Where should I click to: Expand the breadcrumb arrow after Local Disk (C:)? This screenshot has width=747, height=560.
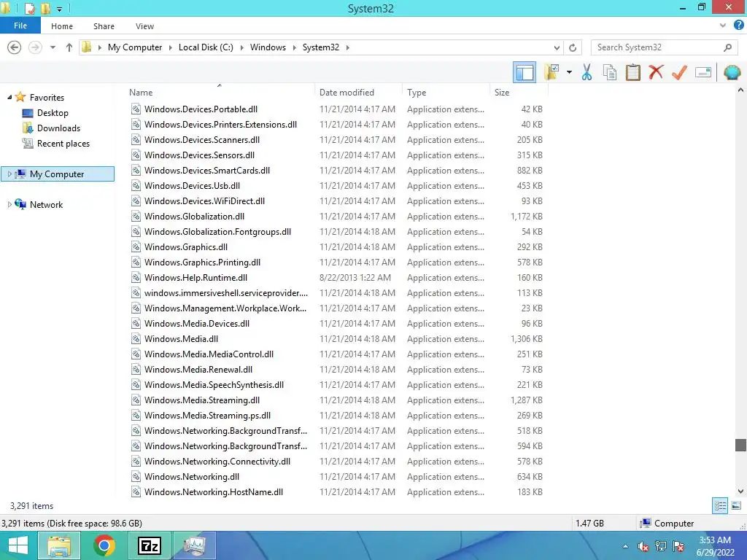[241, 47]
